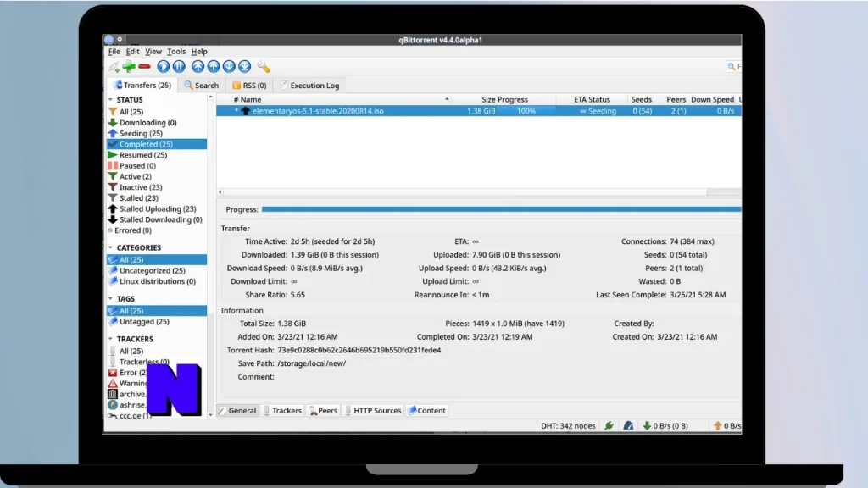The width and height of the screenshot is (868, 488).
Task: Switch to the Transfers (25) tab
Action: 142,86
